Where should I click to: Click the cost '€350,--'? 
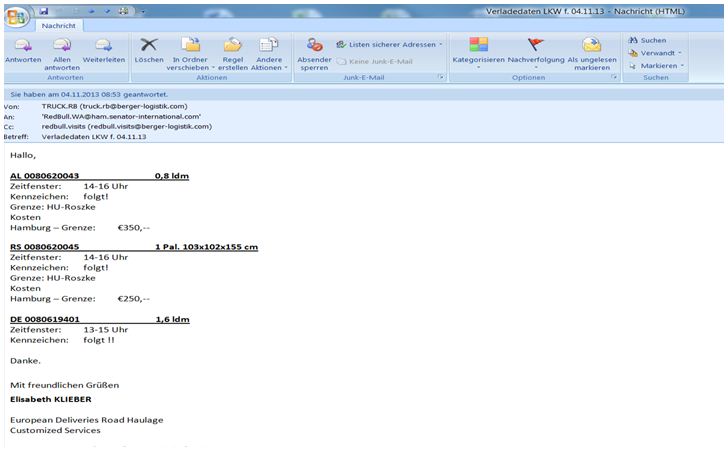coord(134,228)
